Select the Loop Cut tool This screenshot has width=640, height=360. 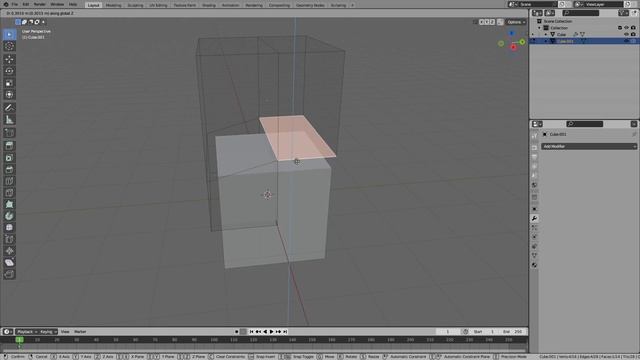click(x=9, y=181)
